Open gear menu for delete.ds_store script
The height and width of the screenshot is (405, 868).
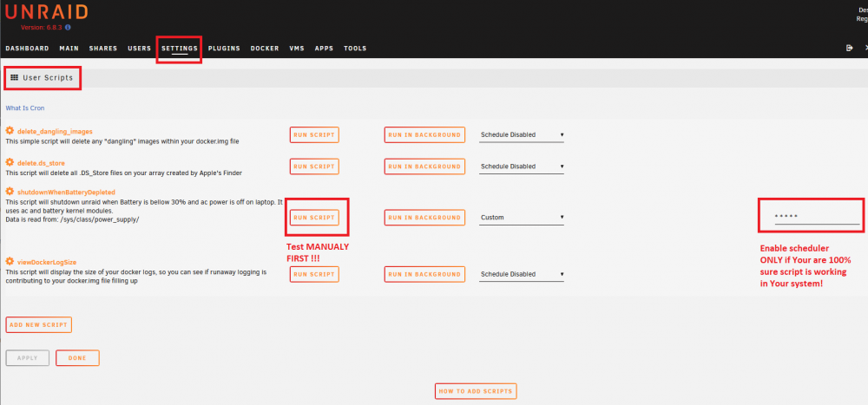[10, 162]
